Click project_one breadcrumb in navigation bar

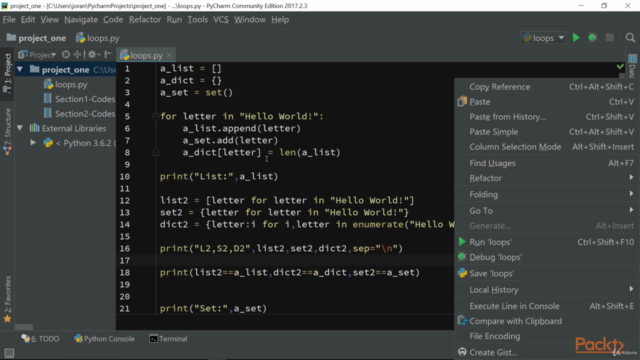pyautogui.click(x=37, y=38)
